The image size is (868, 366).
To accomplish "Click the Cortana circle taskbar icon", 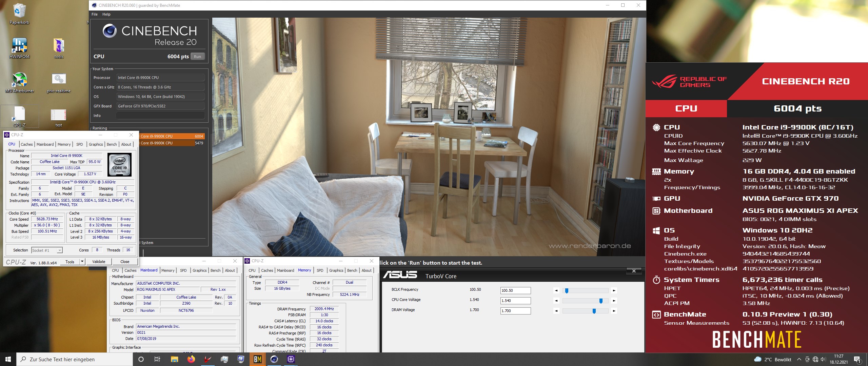I will click(x=141, y=359).
